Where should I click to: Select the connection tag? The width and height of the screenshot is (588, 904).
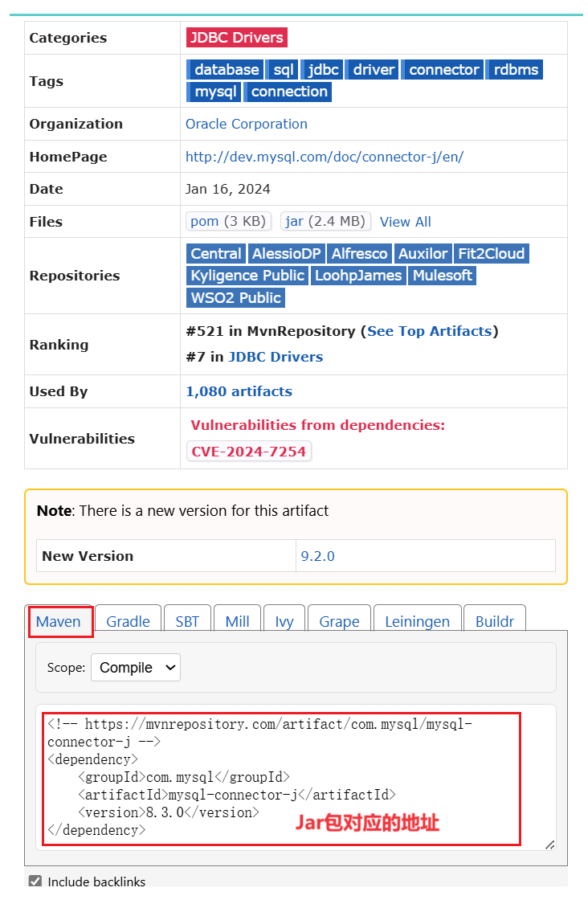[288, 92]
